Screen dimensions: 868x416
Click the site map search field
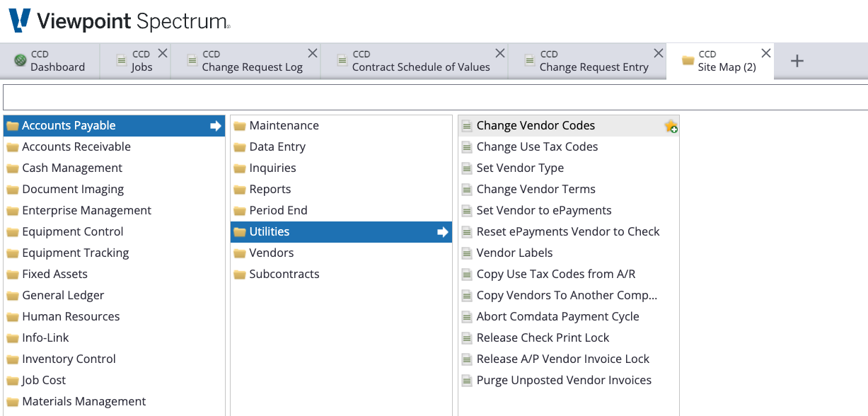point(435,97)
